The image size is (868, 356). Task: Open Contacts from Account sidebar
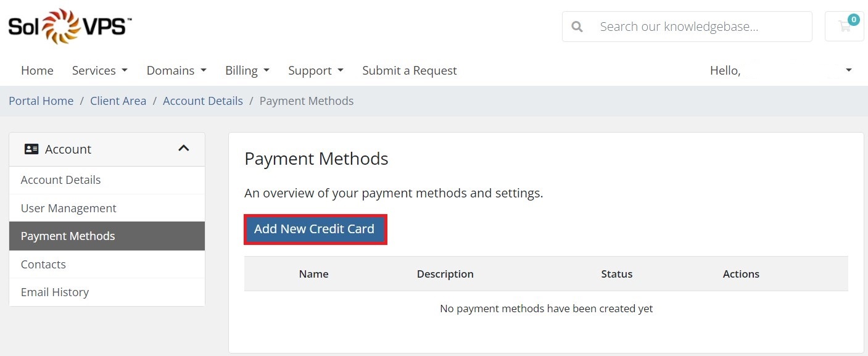[x=107, y=264]
